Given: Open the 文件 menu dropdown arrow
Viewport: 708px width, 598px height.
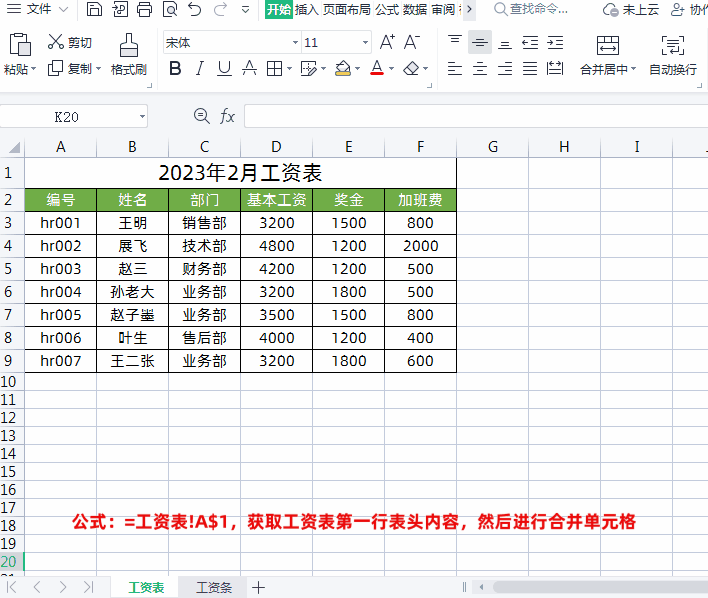Looking at the screenshot, I should click(x=64, y=9).
